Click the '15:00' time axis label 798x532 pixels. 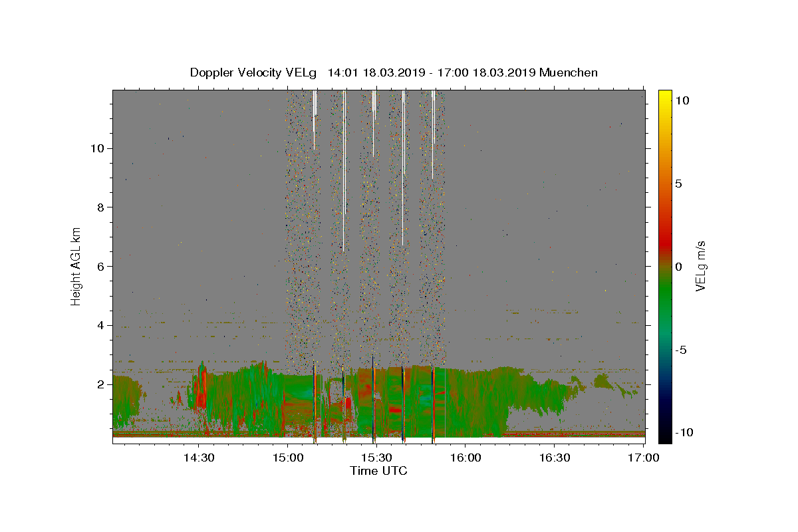click(287, 458)
